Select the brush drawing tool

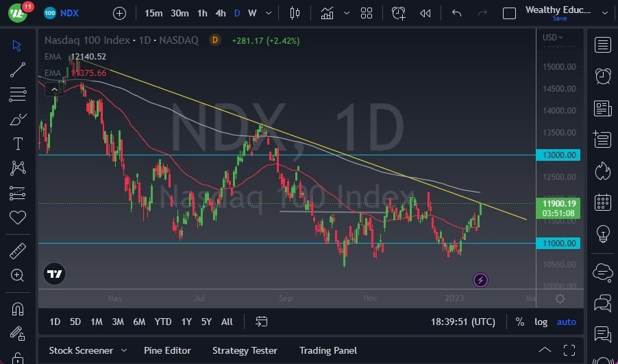pos(17,119)
